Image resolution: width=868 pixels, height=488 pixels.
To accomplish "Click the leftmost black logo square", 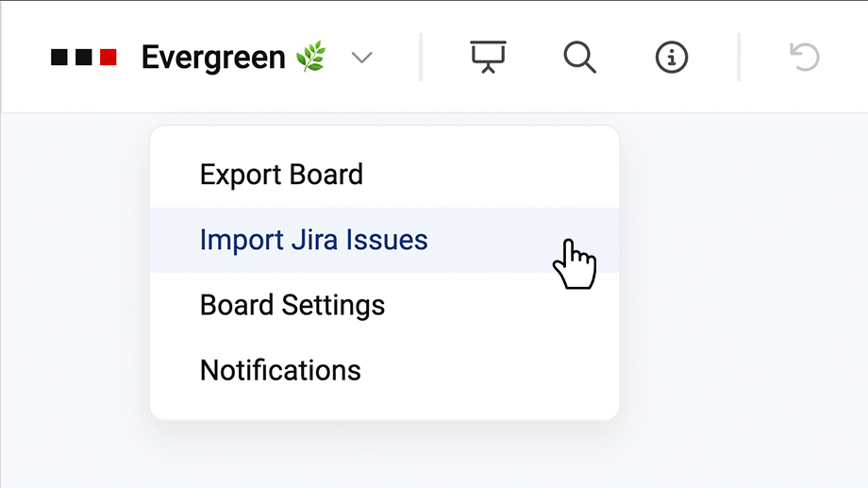I will tap(59, 58).
